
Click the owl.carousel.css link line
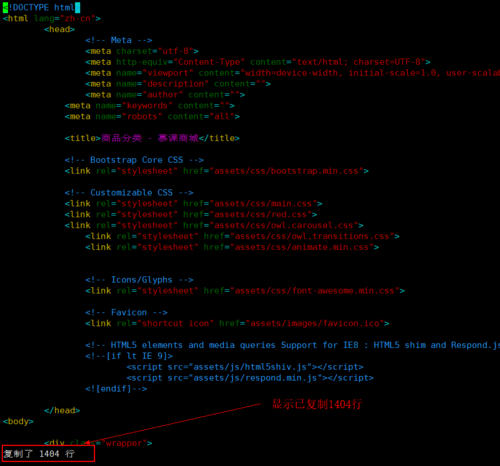click(214, 225)
